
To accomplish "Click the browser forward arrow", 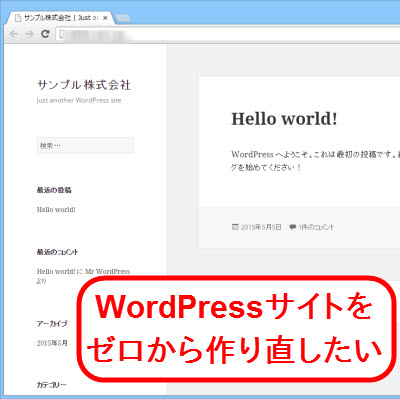I will [29, 34].
